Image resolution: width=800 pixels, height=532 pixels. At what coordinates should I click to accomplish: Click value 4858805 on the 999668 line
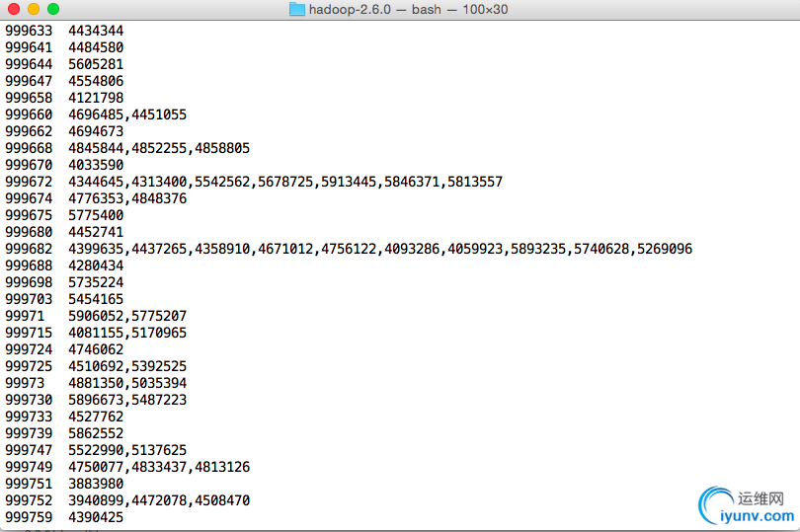click(x=222, y=148)
